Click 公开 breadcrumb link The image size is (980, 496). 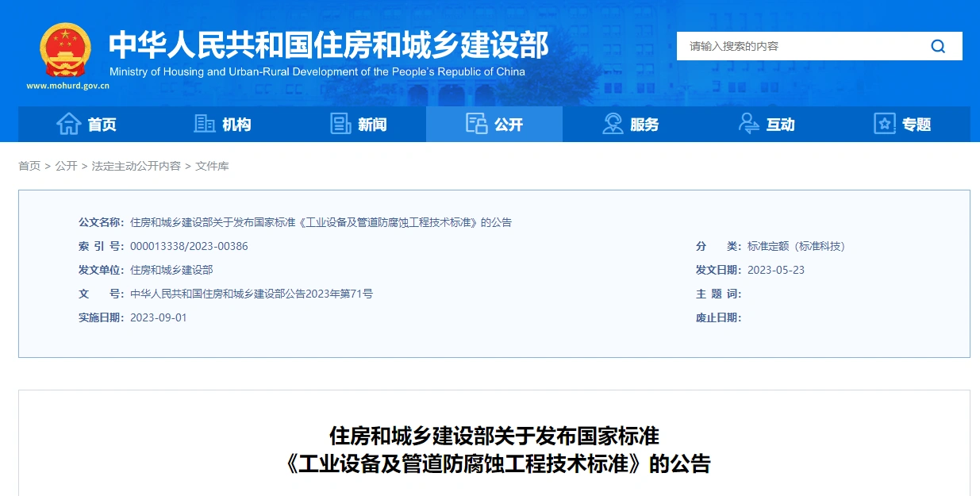66,166
